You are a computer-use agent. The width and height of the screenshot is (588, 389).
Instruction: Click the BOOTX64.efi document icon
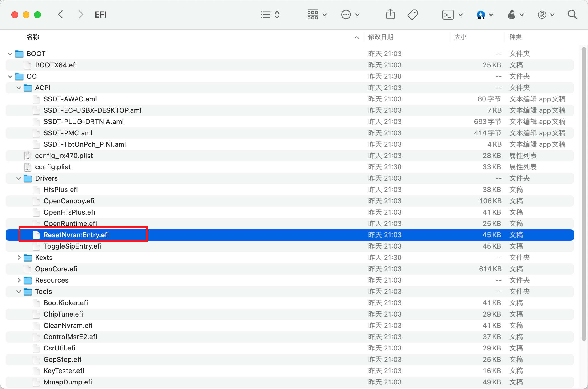pyautogui.click(x=28, y=65)
